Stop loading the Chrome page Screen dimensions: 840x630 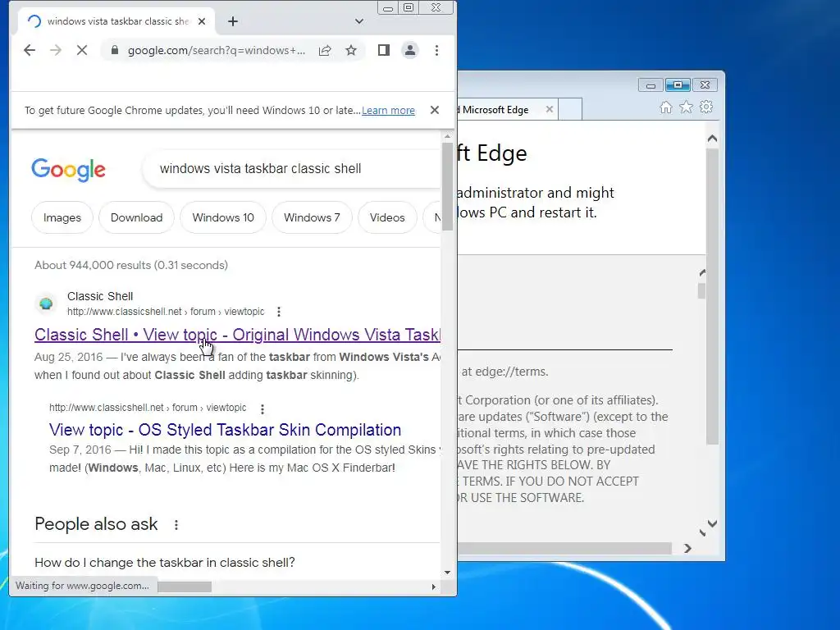click(x=82, y=50)
